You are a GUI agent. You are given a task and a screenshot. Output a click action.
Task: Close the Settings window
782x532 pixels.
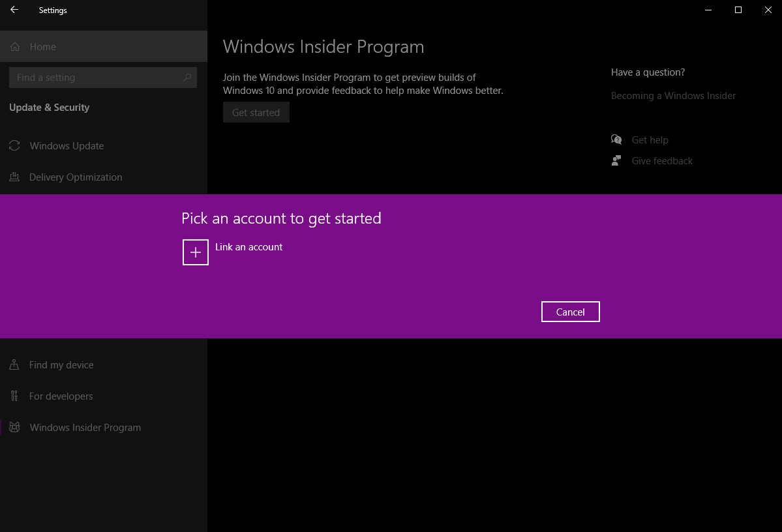768,10
